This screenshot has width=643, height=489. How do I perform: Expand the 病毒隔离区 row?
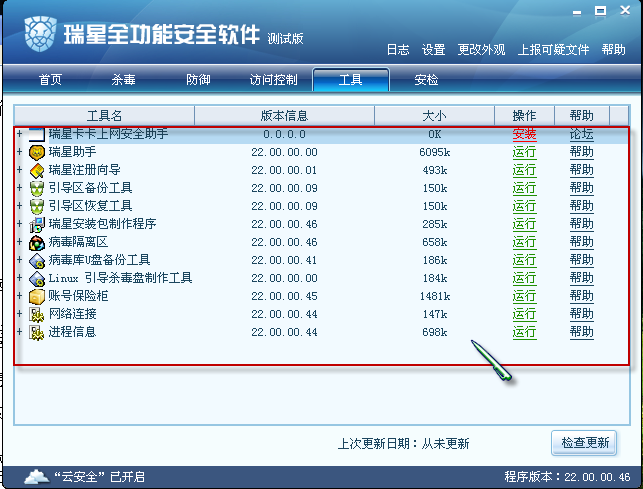[19, 242]
